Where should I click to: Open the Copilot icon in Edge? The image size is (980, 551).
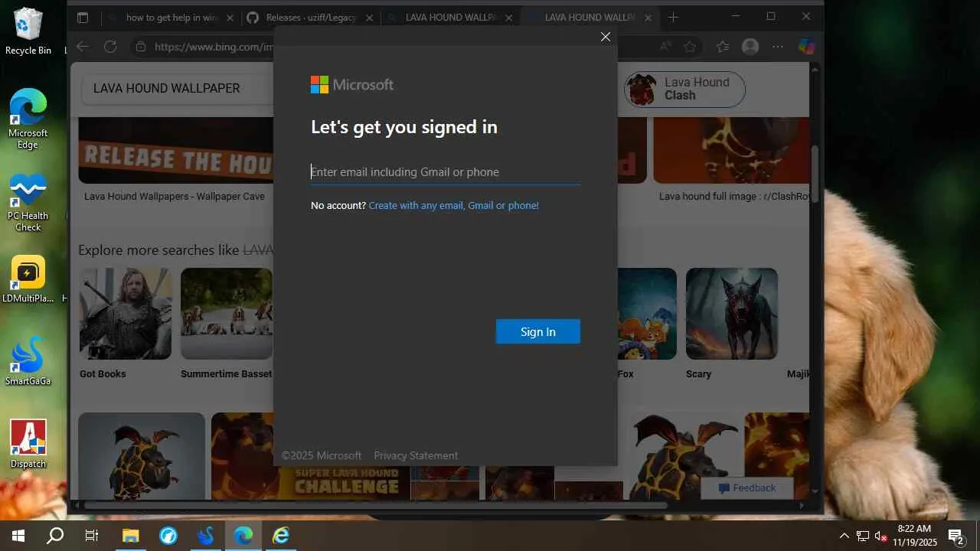point(806,47)
